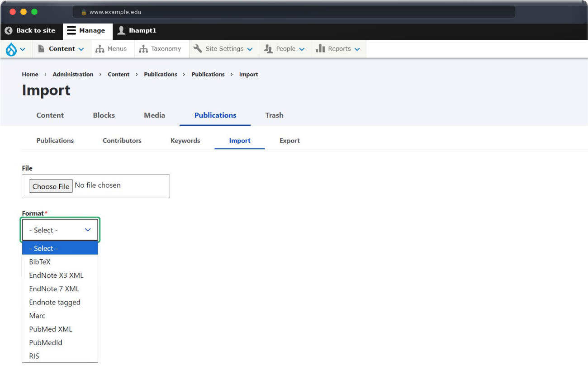Go to Administration in the breadcrumb
The width and height of the screenshot is (588, 380).
(73, 74)
